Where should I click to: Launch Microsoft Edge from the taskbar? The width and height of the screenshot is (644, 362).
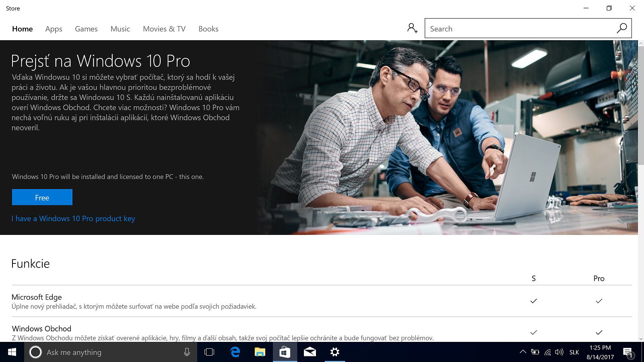tap(235, 352)
